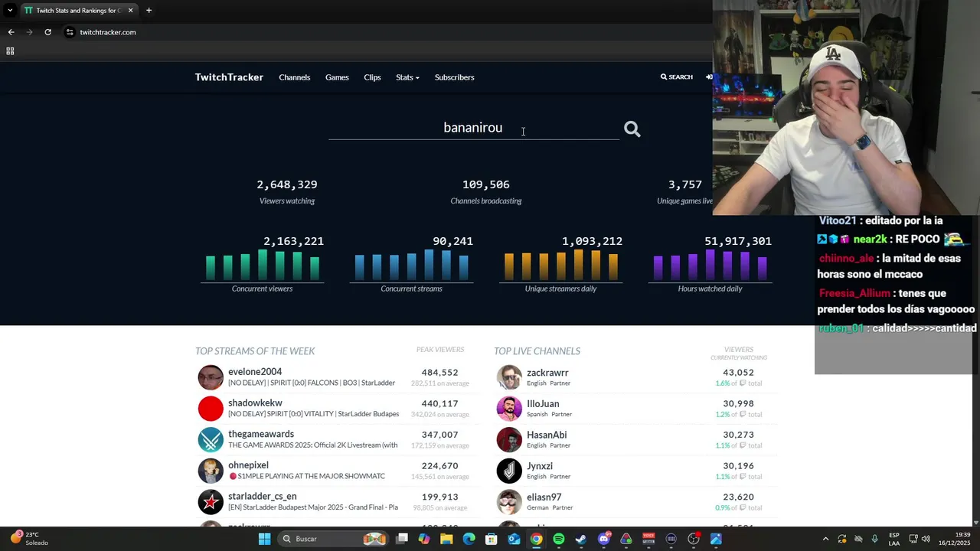Viewport: 980px width, 551px height.
Task: Open Microsoft Store from the taskbar
Action: (x=492, y=539)
